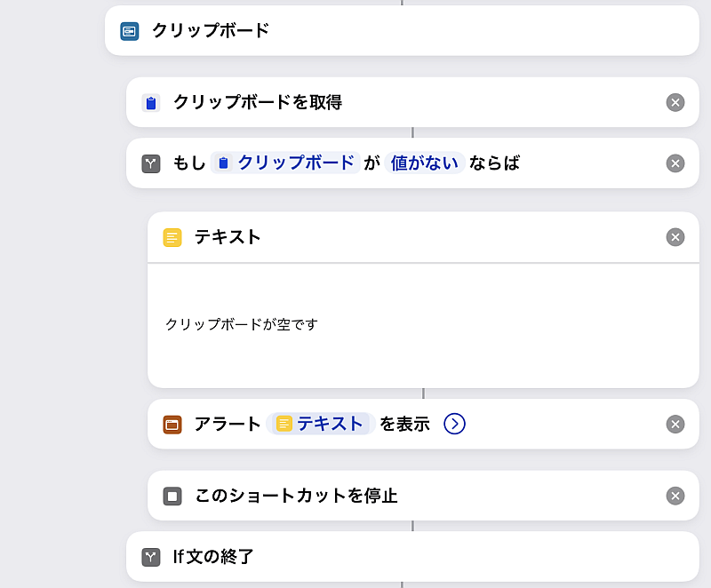Click the brown アラート action icon
Screen dimensions: 711x588
click(172, 425)
